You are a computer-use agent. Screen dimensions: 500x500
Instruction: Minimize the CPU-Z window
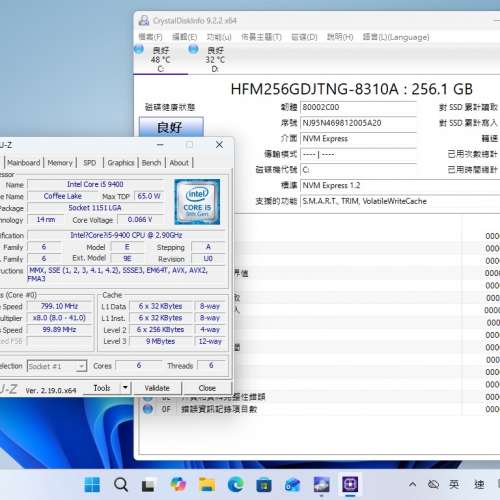(x=160, y=145)
